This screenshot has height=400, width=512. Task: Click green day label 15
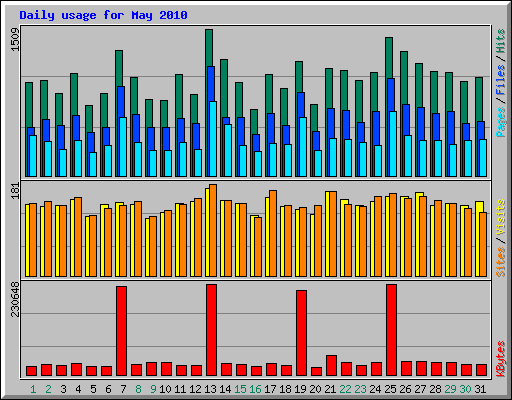point(240,389)
